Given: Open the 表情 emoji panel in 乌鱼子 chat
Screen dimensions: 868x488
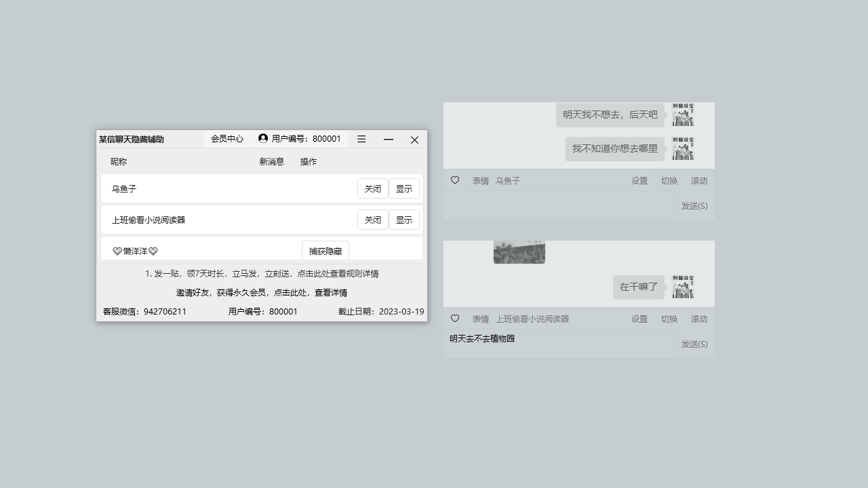Looking at the screenshot, I should tap(481, 180).
